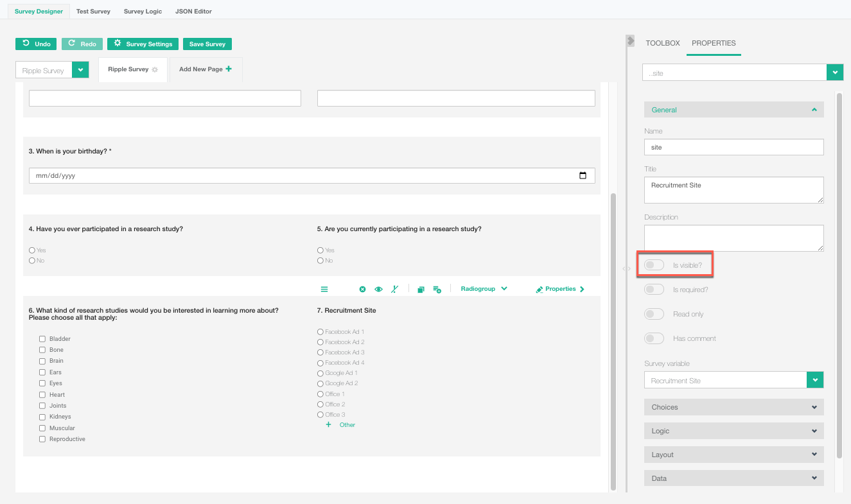
Task: Click the copy/duplicate question icon
Action: [421, 290]
